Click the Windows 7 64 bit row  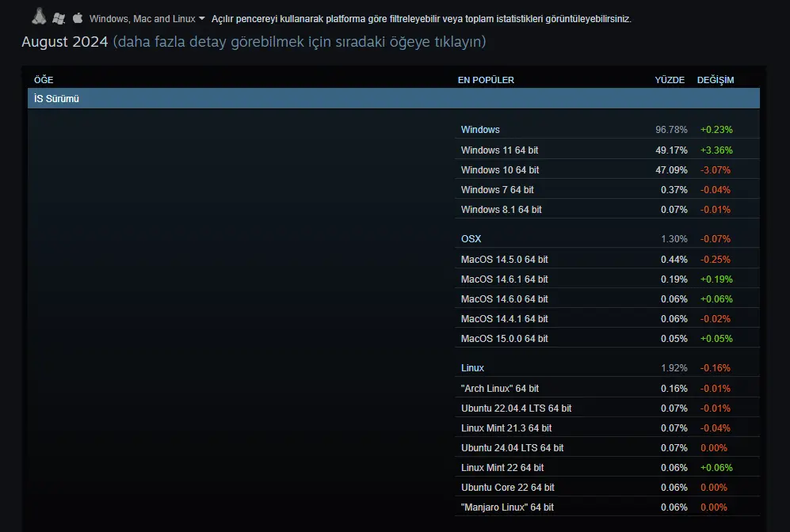pos(607,189)
